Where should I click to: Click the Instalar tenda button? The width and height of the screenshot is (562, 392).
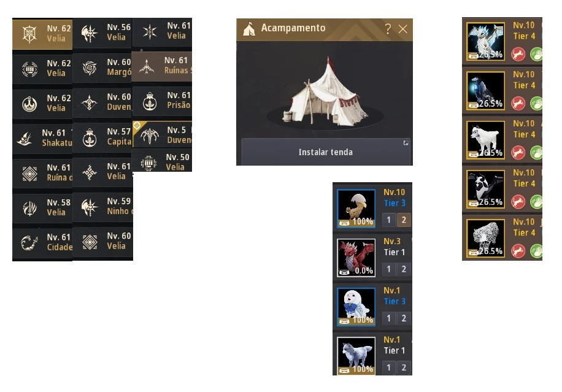click(325, 152)
